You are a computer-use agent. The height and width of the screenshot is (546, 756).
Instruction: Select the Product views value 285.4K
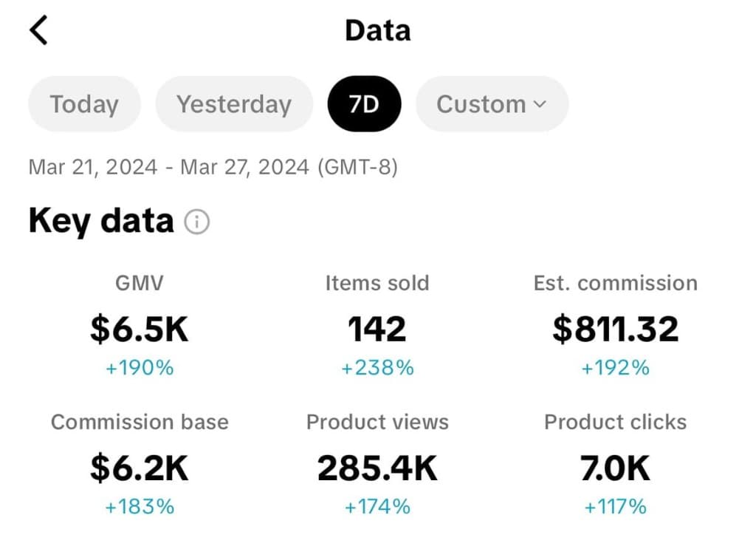coord(377,468)
